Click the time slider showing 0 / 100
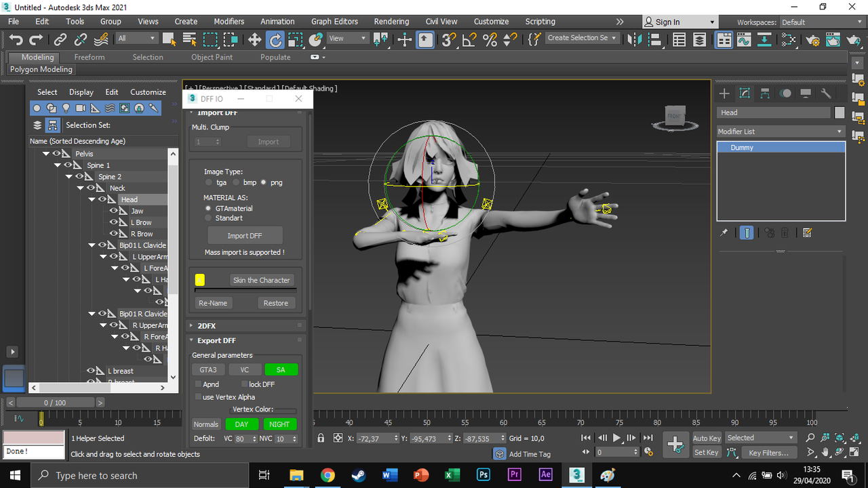Viewport: 868px width, 488px height. (x=55, y=403)
